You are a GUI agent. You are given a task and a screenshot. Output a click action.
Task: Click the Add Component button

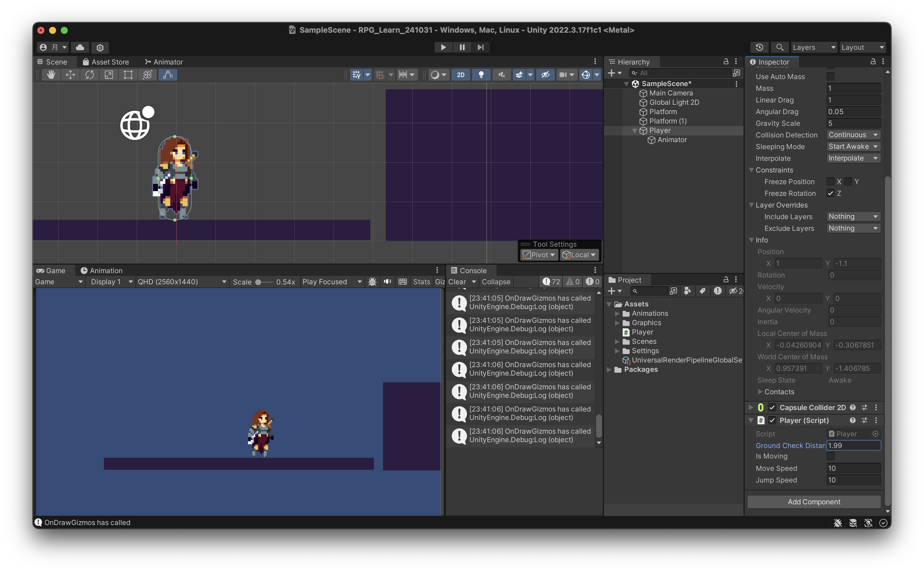[x=814, y=502]
